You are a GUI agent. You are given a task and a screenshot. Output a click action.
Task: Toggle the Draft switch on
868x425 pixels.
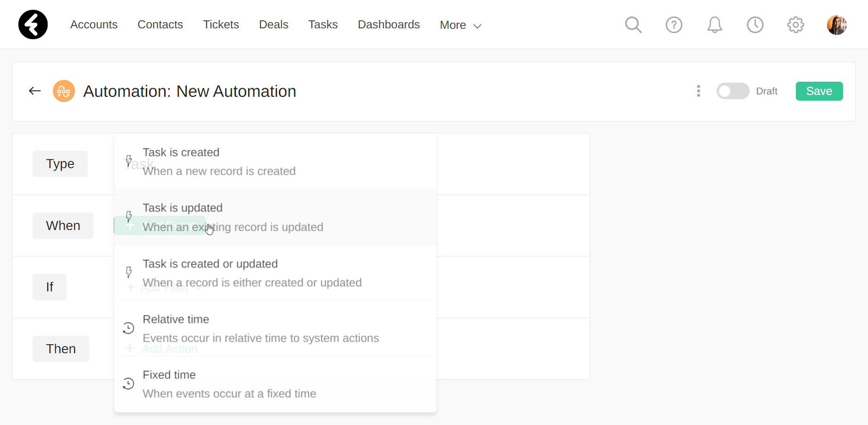[x=733, y=91]
